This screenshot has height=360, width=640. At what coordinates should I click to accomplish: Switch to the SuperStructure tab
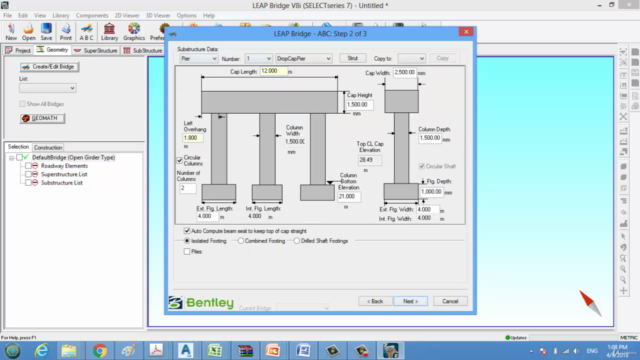(x=96, y=50)
